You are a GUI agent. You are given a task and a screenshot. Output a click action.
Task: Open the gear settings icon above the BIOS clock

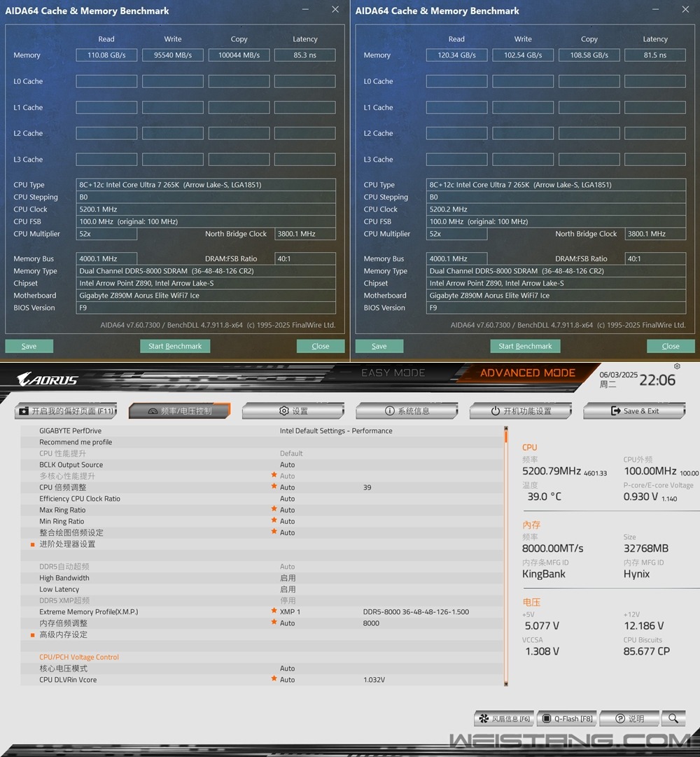coord(678,366)
